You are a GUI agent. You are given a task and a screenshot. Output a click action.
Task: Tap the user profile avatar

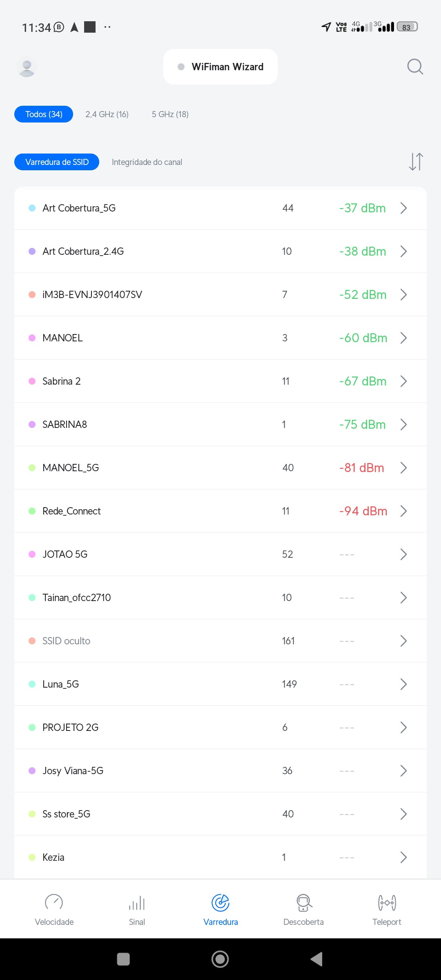click(27, 67)
